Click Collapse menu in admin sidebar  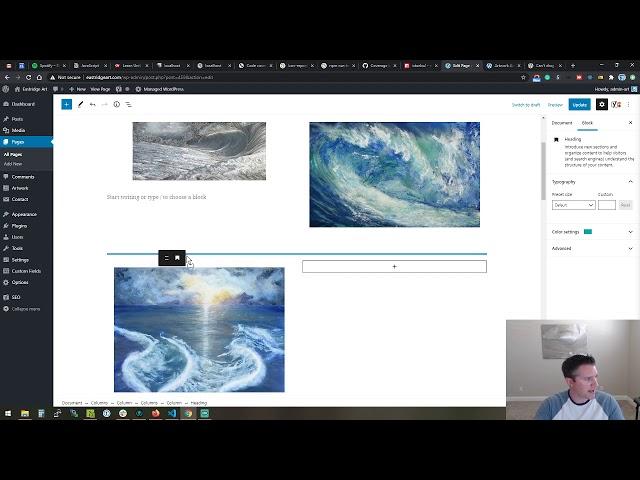tap(25, 309)
